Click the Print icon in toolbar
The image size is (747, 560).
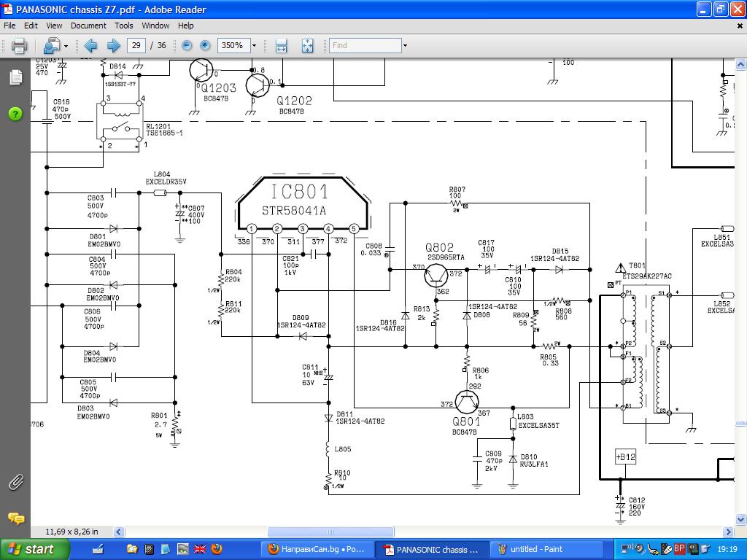click(19, 45)
